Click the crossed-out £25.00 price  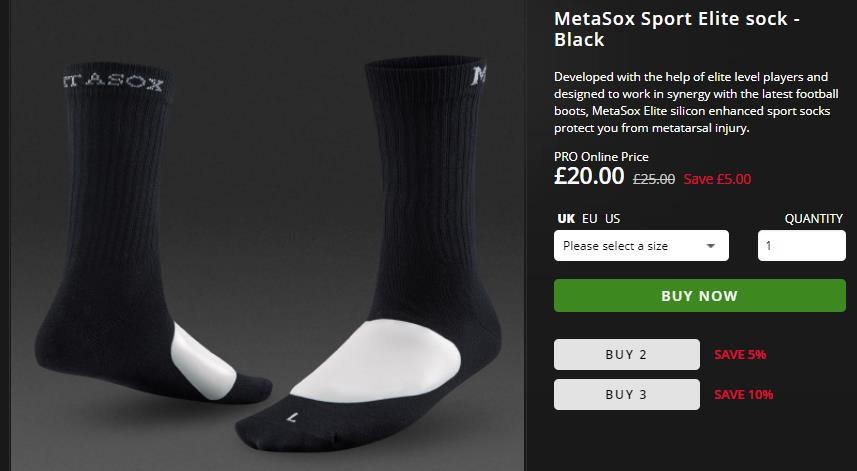(x=654, y=180)
